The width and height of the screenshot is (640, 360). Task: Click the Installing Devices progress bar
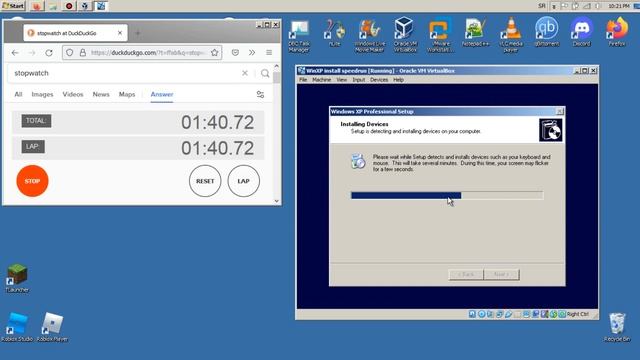[447, 196]
